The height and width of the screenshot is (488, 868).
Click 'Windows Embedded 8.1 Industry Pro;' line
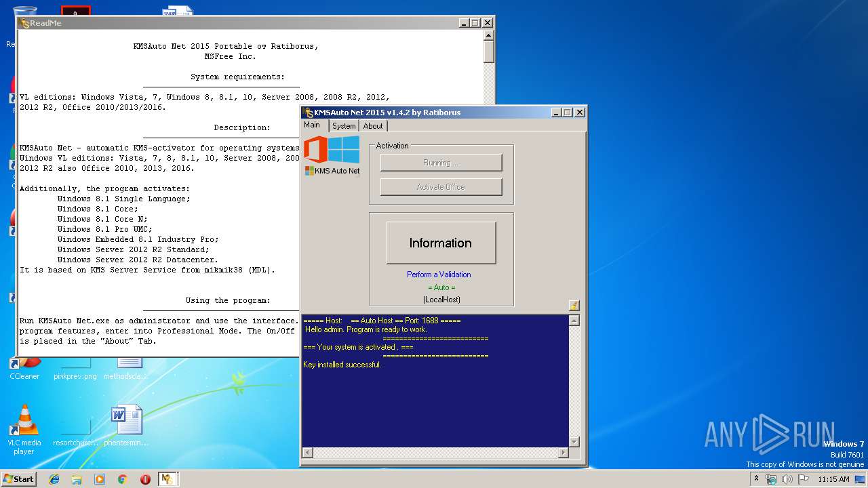tap(138, 239)
